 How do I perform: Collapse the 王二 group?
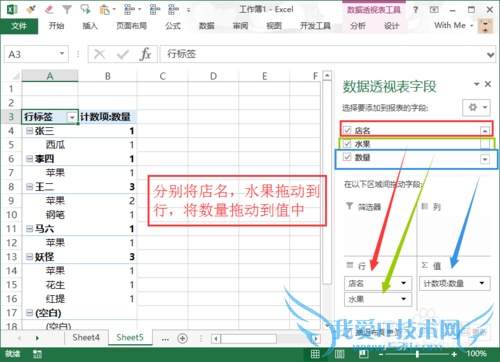pyautogui.click(x=30, y=187)
